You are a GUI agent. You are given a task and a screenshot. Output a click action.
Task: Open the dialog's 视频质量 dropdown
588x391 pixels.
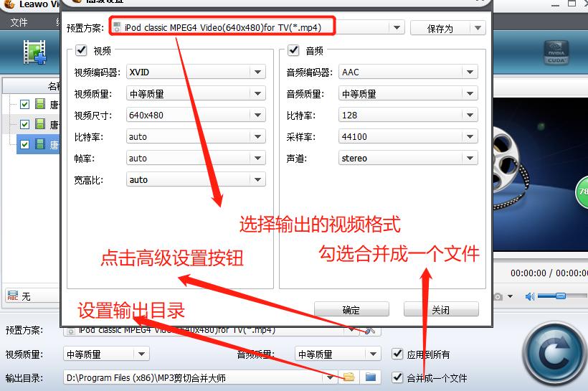tap(257, 93)
